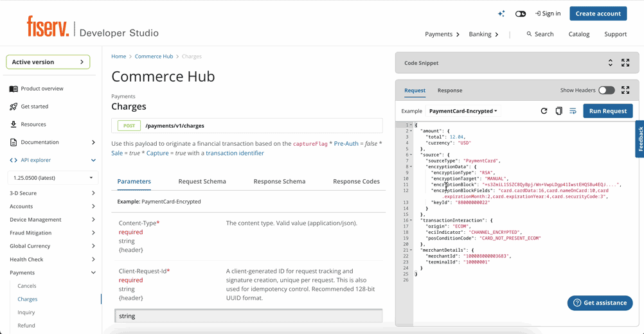Viewport: 644px width, 334px height.
Task: Click the Create account button
Action: [598, 13]
